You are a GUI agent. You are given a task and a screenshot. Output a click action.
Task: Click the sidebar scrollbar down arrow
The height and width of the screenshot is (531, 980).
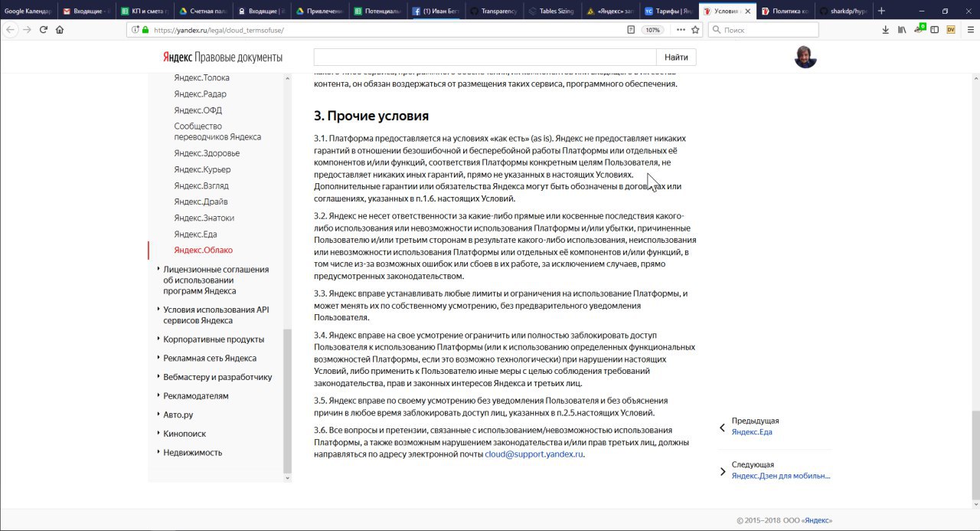click(288, 477)
